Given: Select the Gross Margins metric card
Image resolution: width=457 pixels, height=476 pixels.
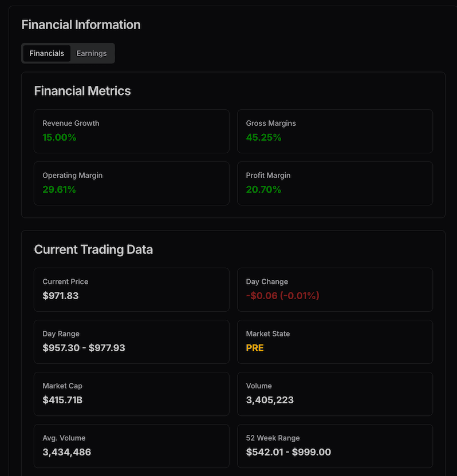Looking at the screenshot, I should pos(335,131).
